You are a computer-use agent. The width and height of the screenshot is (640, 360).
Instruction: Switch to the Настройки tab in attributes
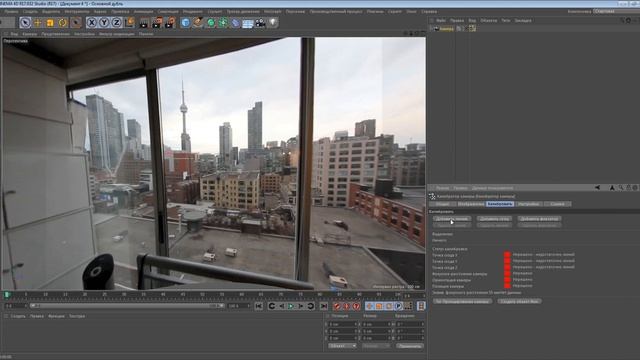pyautogui.click(x=529, y=204)
